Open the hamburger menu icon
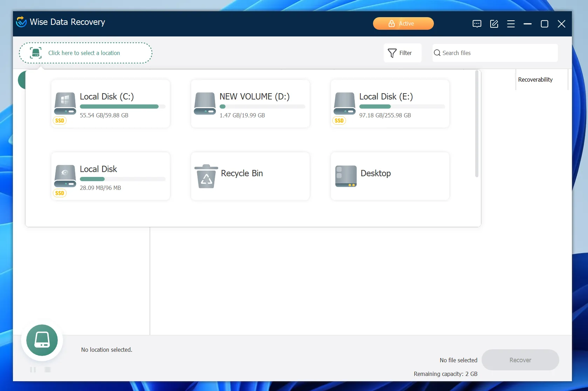The width and height of the screenshot is (588, 391). tap(511, 24)
